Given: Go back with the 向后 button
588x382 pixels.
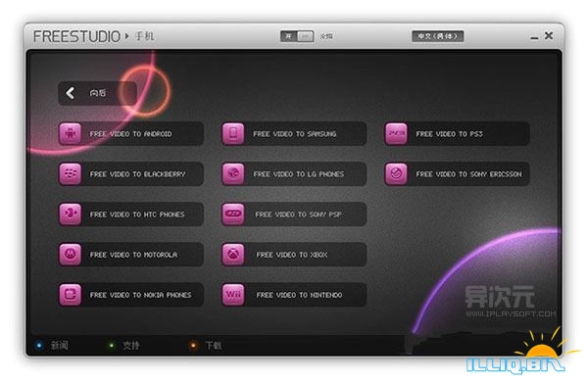Looking at the screenshot, I should pyautogui.click(x=97, y=93).
